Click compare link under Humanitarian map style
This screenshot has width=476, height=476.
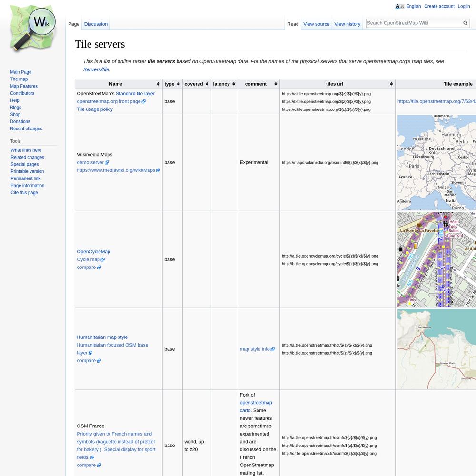(89, 361)
